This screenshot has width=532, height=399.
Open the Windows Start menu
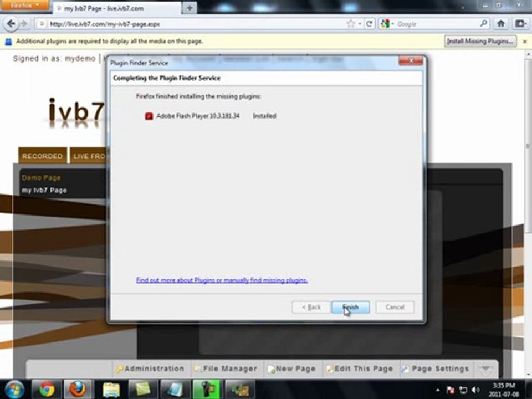tap(13, 389)
